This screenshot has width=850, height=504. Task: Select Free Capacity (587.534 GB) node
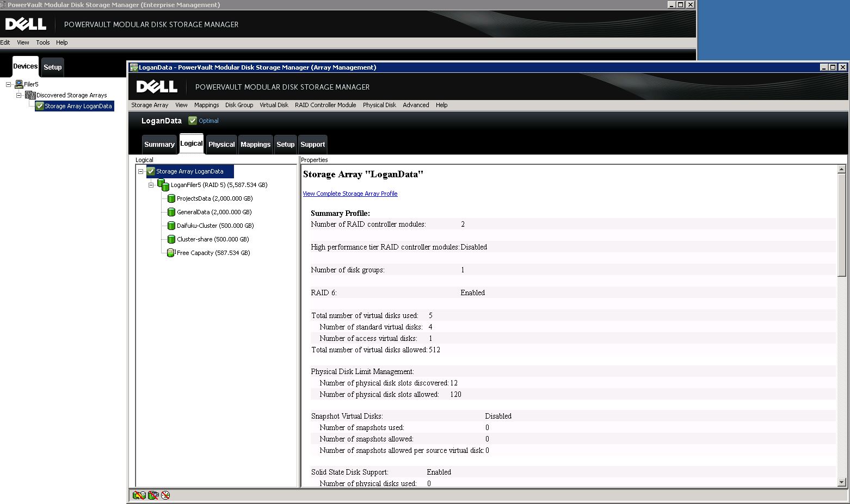[213, 253]
